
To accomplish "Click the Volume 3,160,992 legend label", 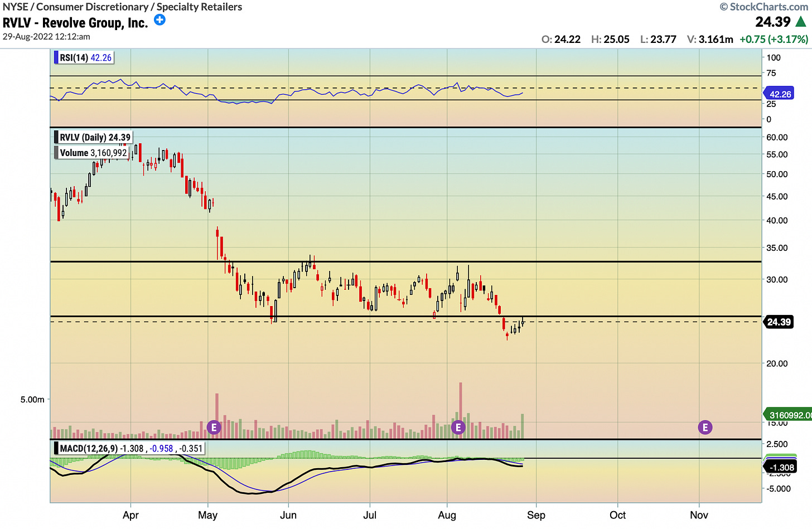I will (92, 153).
